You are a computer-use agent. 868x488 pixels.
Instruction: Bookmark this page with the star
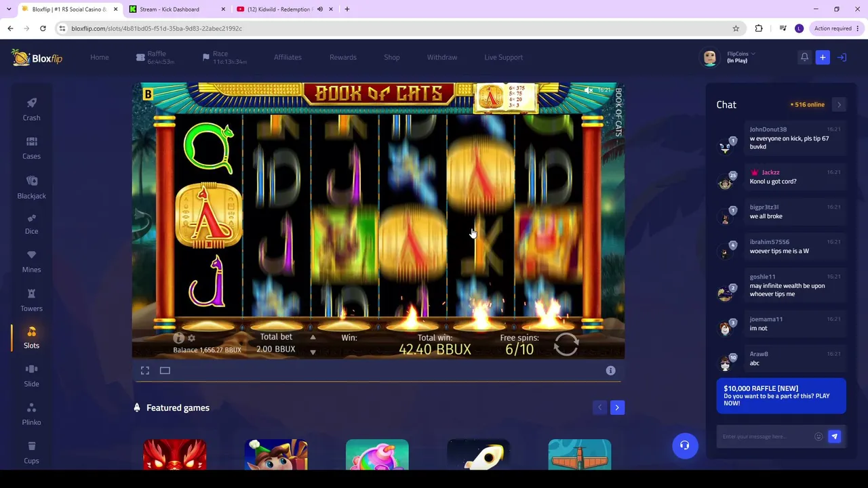click(x=736, y=28)
